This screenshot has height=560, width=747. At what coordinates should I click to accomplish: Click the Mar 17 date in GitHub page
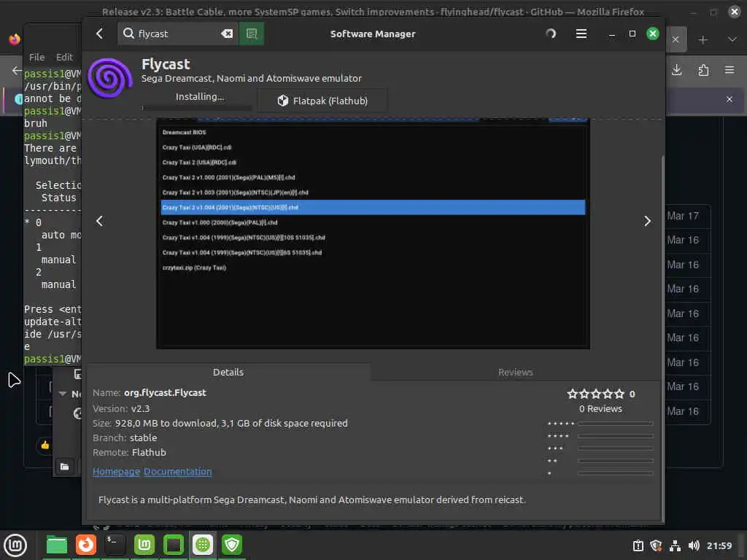(x=683, y=216)
